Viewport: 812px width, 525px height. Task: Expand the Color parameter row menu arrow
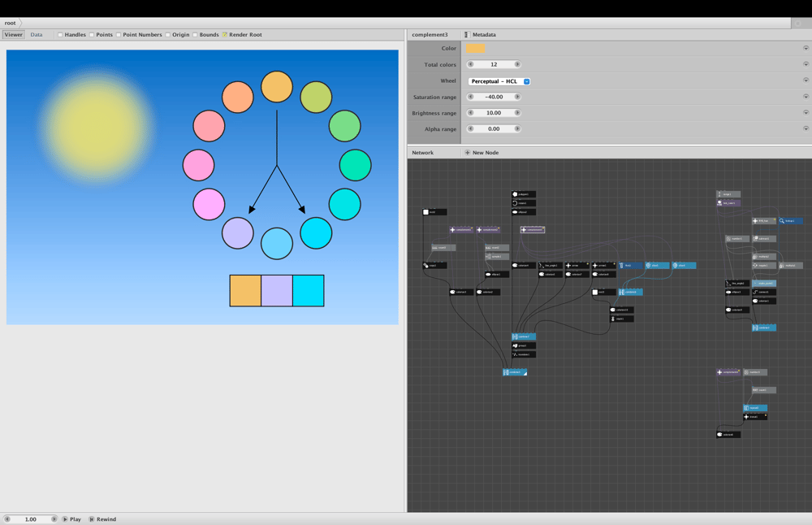806,48
